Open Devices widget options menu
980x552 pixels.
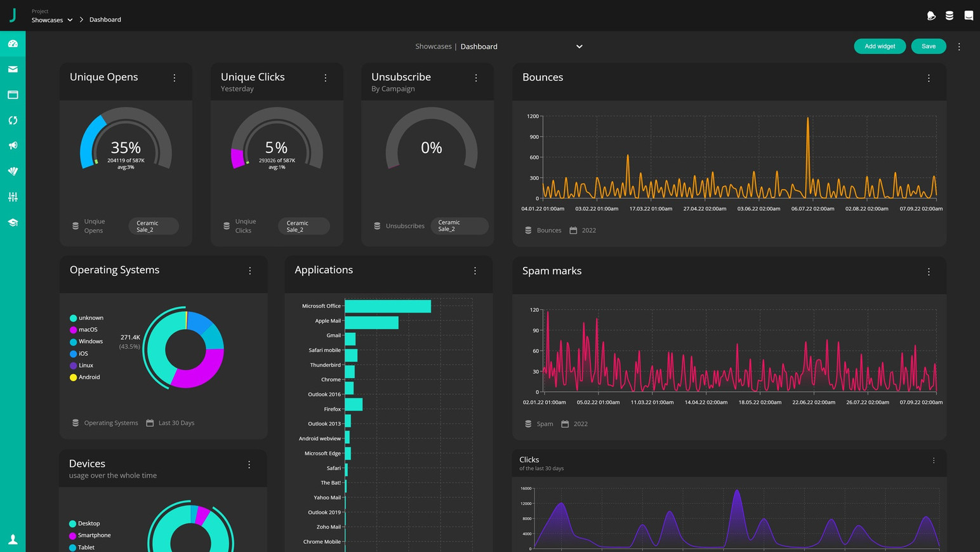[x=249, y=465]
